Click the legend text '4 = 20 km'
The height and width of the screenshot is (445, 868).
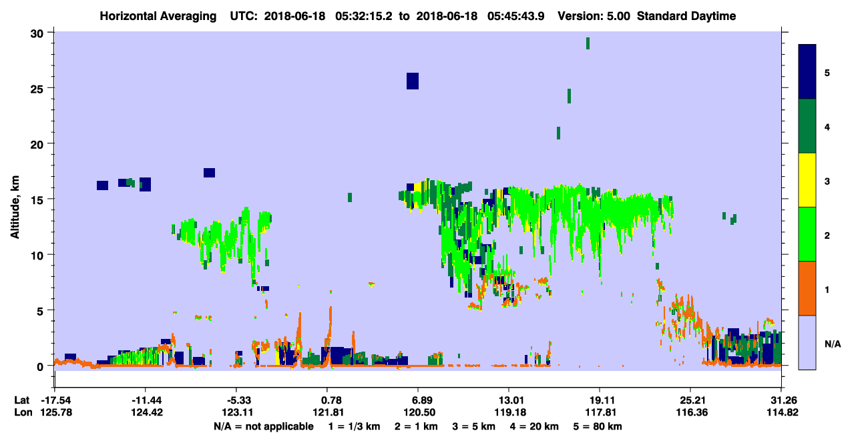pyautogui.click(x=535, y=426)
